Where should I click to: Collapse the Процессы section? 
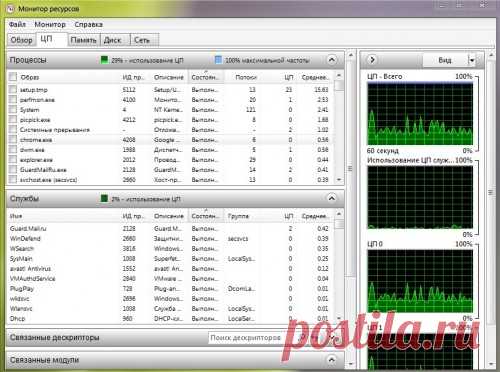332,60
